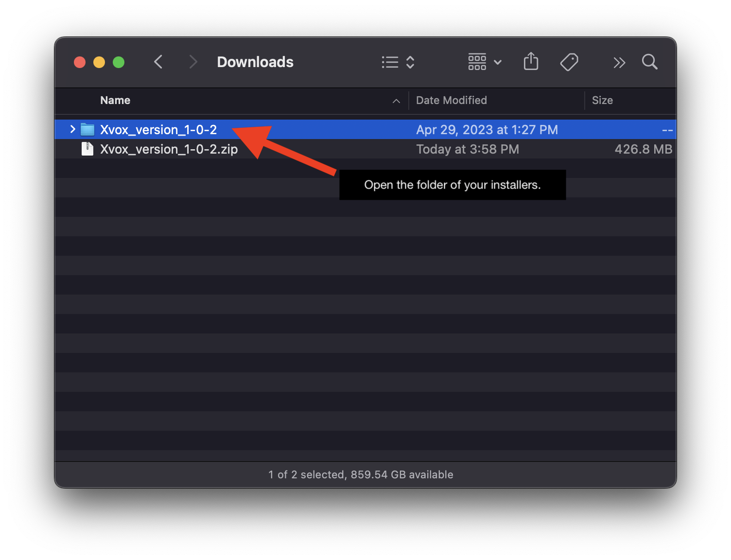The image size is (731, 560).
Task: Click the 426.8 MB size value
Action: [644, 149]
